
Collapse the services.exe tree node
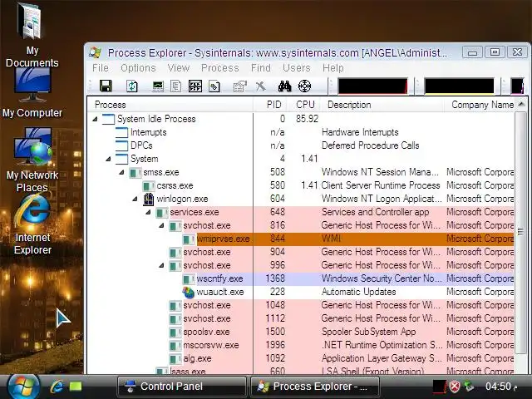pyautogui.click(x=148, y=213)
